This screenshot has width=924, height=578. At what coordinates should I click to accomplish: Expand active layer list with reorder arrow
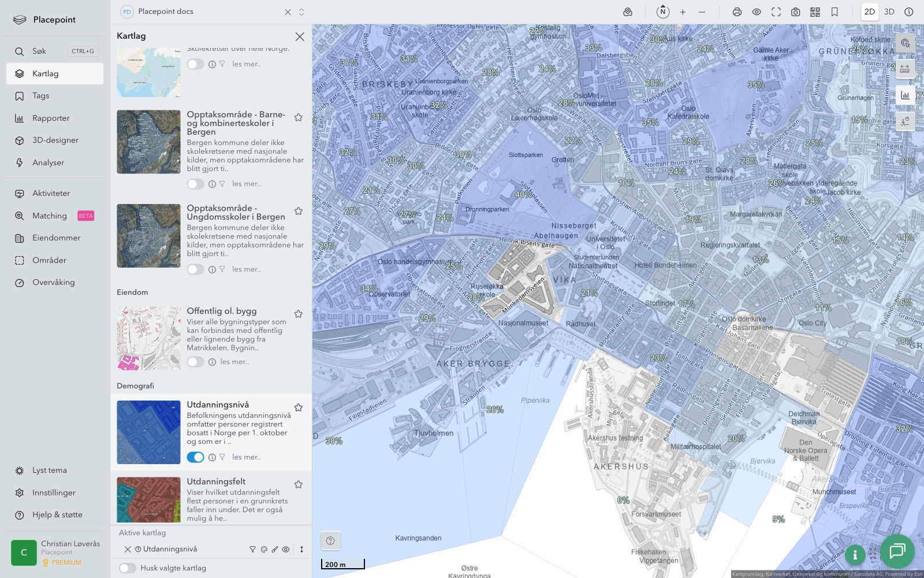301,550
